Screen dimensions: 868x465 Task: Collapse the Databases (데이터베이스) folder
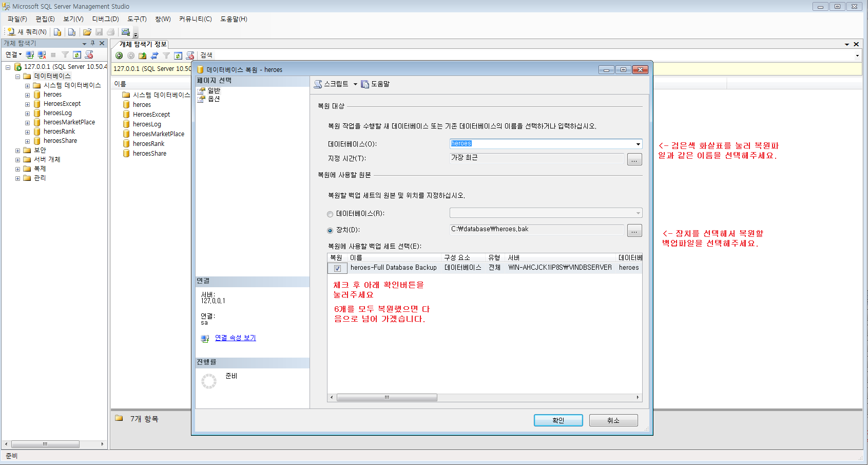click(x=17, y=77)
